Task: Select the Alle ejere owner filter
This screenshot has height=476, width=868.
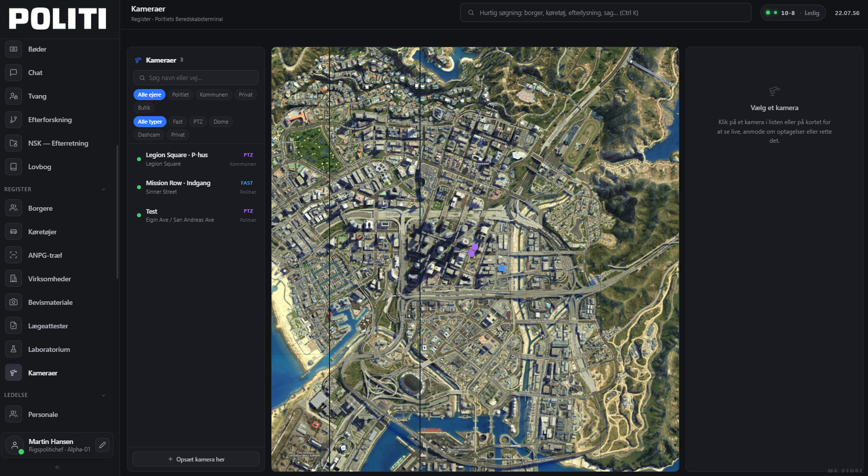Action: pyautogui.click(x=149, y=95)
